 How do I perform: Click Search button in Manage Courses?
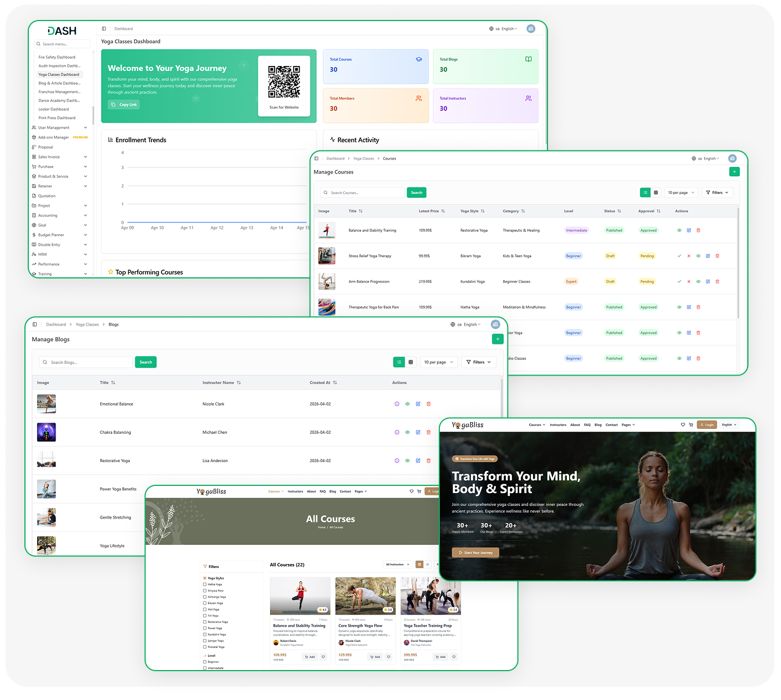tap(417, 192)
